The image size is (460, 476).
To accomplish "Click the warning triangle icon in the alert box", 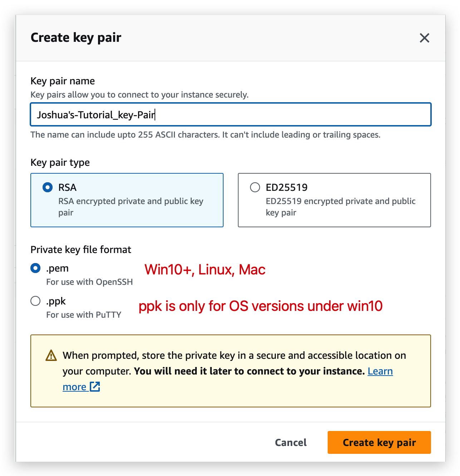I will [51, 355].
